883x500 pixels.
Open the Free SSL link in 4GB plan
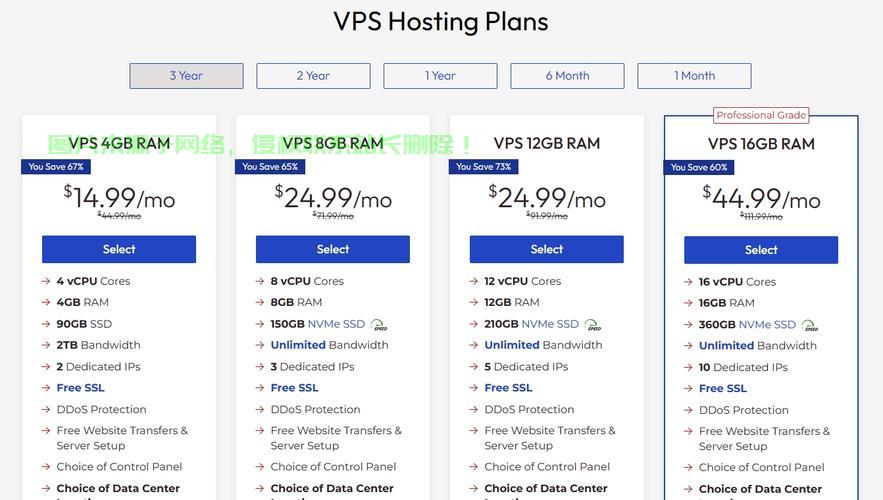click(81, 388)
